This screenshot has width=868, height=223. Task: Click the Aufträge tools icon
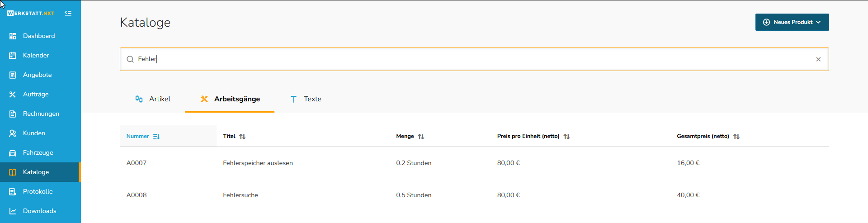pyautogui.click(x=13, y=95)
